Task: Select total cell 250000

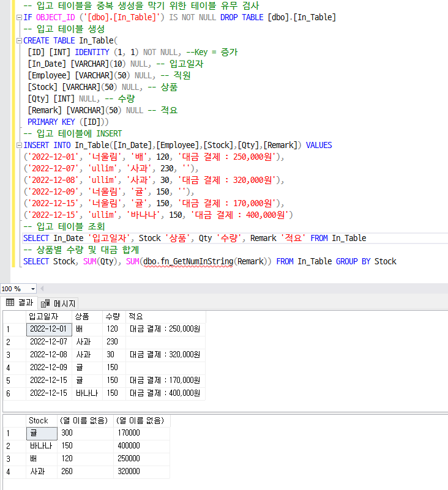Action: pyautogui.click(x=142, y=459)
